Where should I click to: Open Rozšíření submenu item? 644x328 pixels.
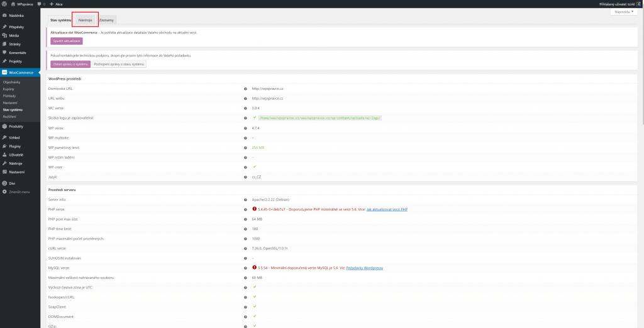(9, 117)
